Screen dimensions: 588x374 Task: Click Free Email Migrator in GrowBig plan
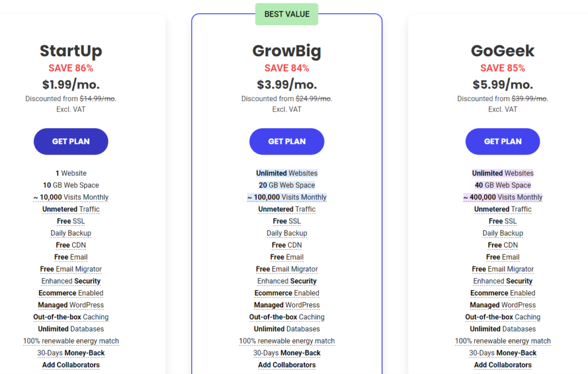tap(287, 269)
